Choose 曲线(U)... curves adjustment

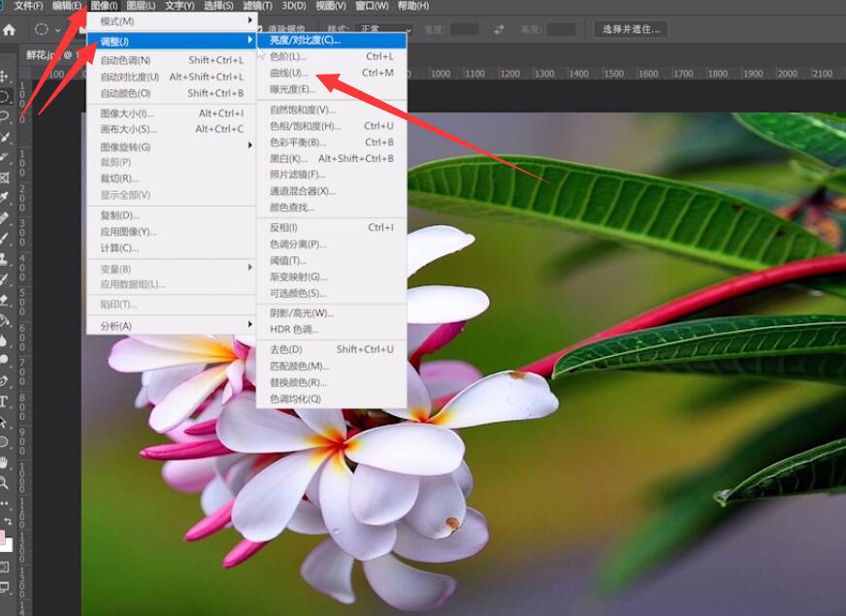[331, 73]
